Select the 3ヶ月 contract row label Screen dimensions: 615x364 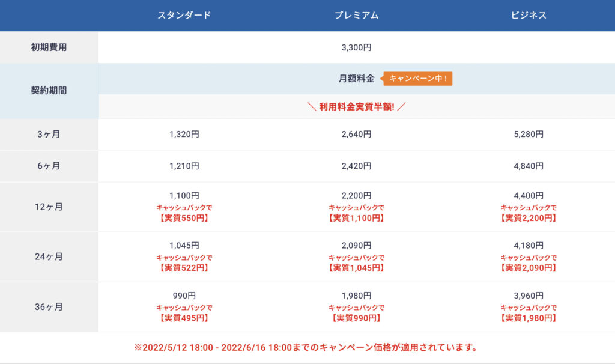[x=49, y=134]
